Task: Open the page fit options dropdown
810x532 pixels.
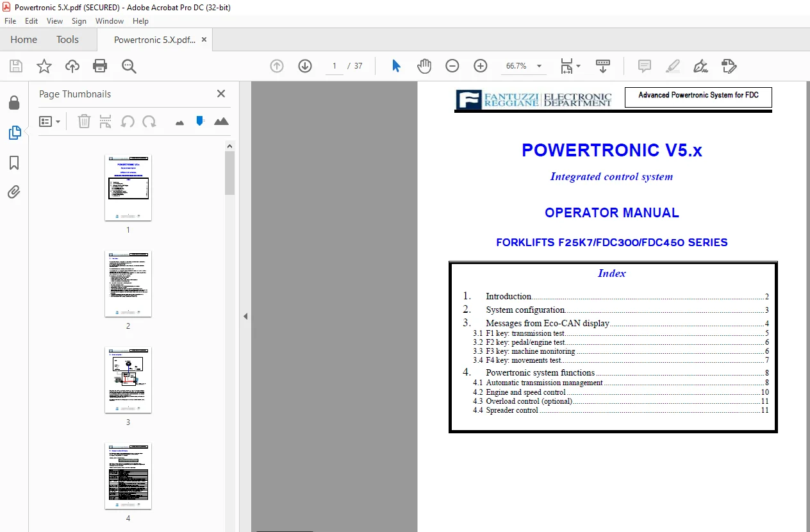Action: pyautogui.click(x=570, y=66)
